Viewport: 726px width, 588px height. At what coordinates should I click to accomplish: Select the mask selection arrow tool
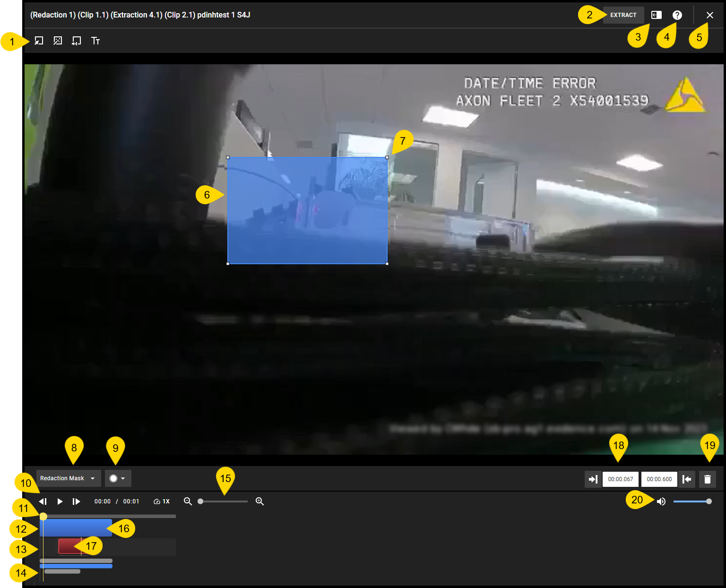38,41
